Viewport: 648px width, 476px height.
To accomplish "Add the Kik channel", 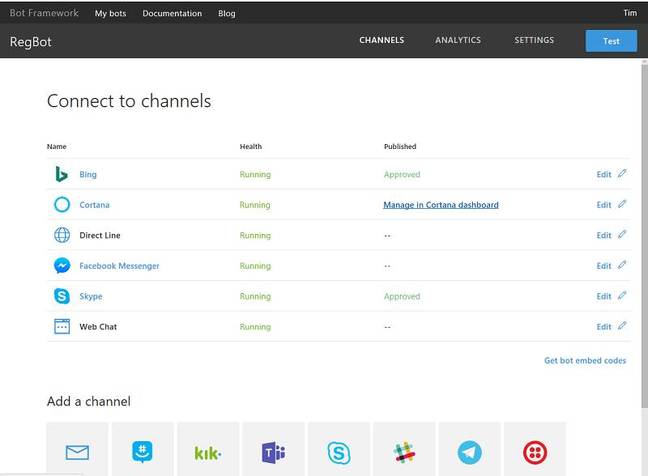I will (208, 452).
